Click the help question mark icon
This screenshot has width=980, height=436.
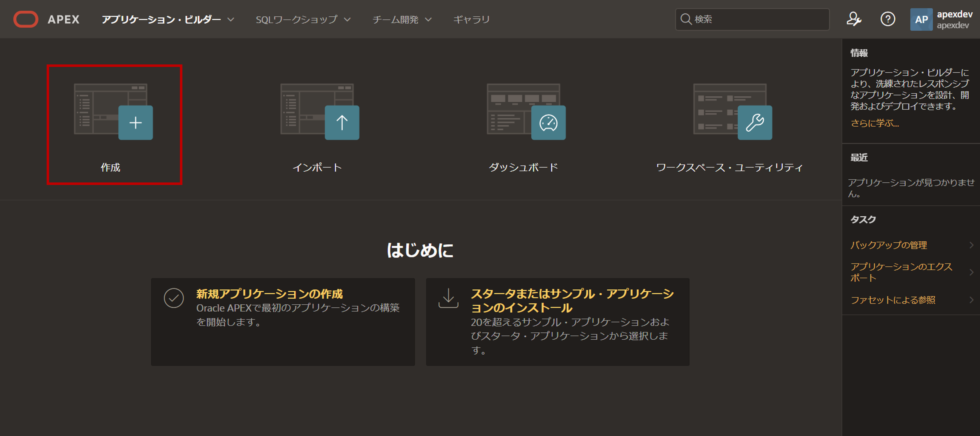888,19
